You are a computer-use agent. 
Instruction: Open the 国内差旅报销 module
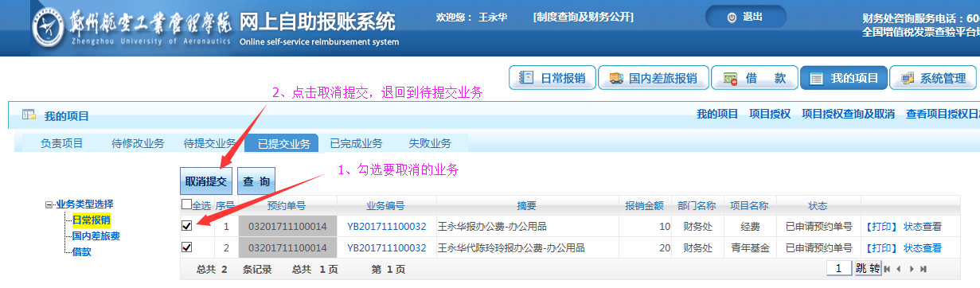pos(653,78)
